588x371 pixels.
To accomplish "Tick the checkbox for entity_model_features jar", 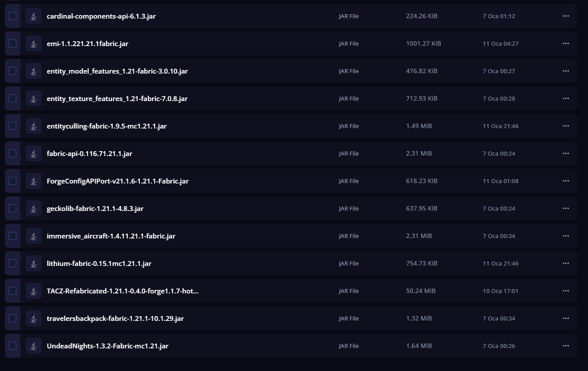I will coord(12,71).
